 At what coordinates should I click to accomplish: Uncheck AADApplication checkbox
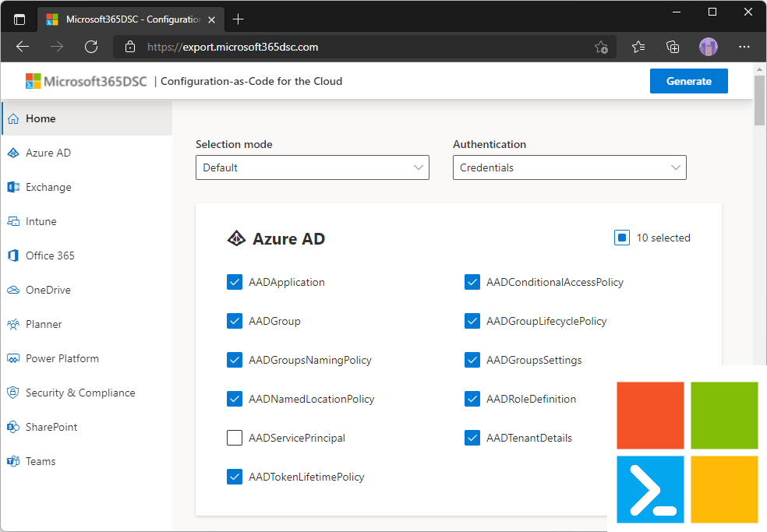[x=235, y=282]
